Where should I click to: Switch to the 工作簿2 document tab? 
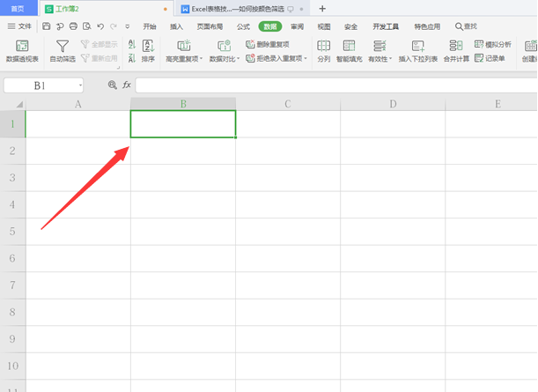coord(106,9)
